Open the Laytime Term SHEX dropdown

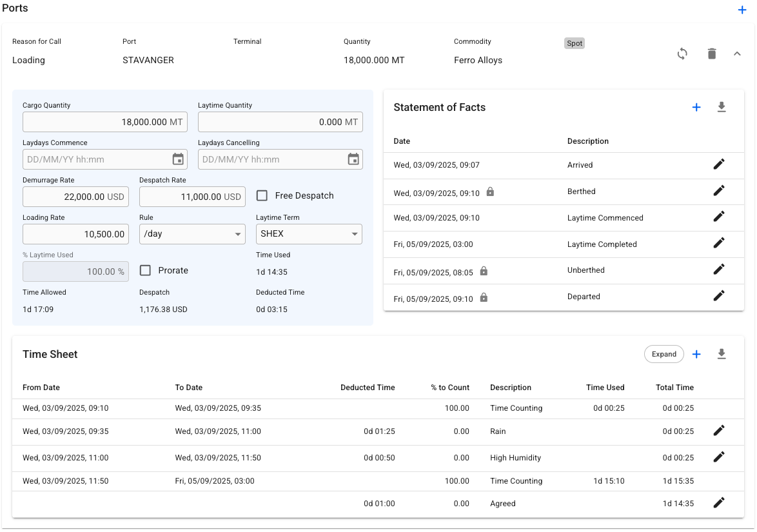click(309, 234)
